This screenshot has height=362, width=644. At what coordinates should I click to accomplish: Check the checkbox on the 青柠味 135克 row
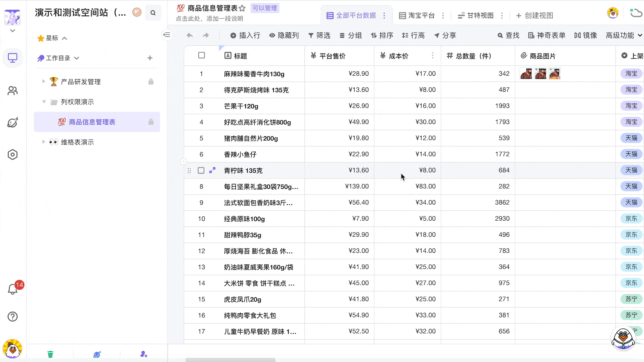[x=201, y=170]
